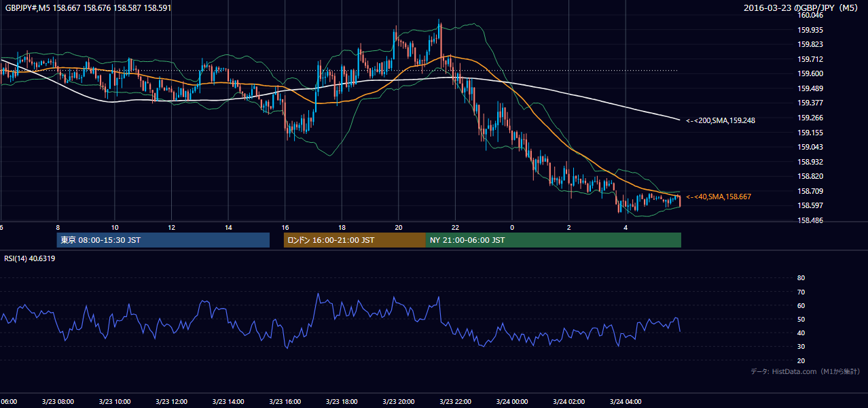Click price scale value 159.823
Screen dimensions: 868x408
(x=810, y=44)
